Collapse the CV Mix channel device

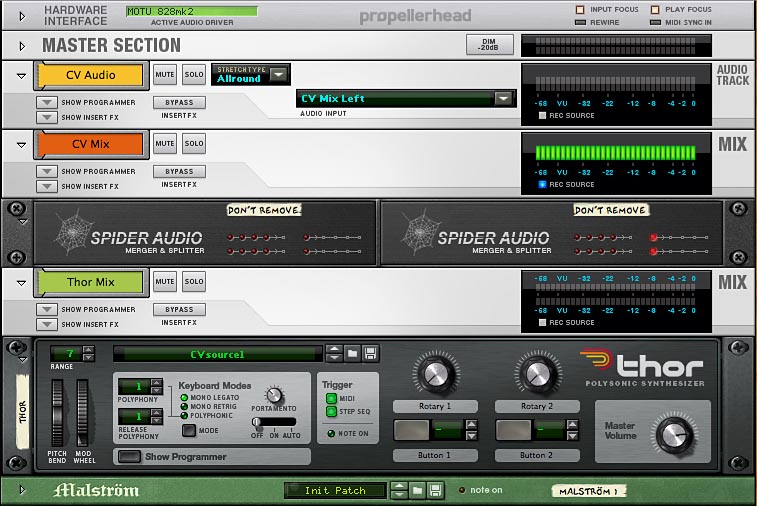[x=21, y=144]
